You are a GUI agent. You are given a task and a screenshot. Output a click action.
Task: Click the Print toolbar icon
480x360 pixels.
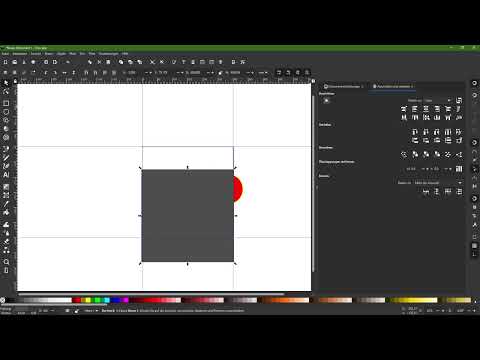pos(33,62)
